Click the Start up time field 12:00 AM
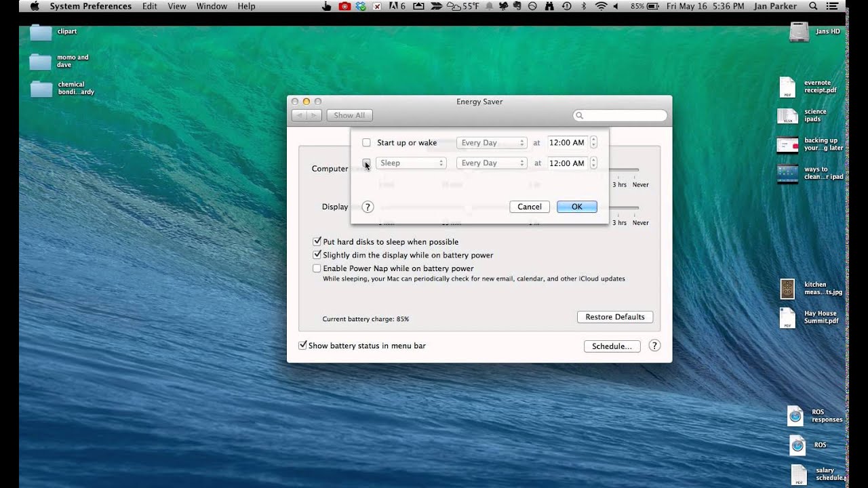 (567, 143)
